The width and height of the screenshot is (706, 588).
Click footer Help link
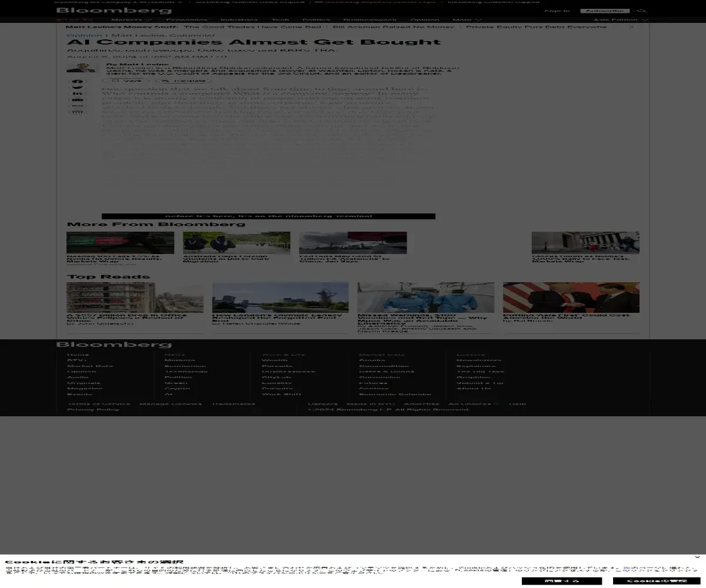click(x=517, y=404)
